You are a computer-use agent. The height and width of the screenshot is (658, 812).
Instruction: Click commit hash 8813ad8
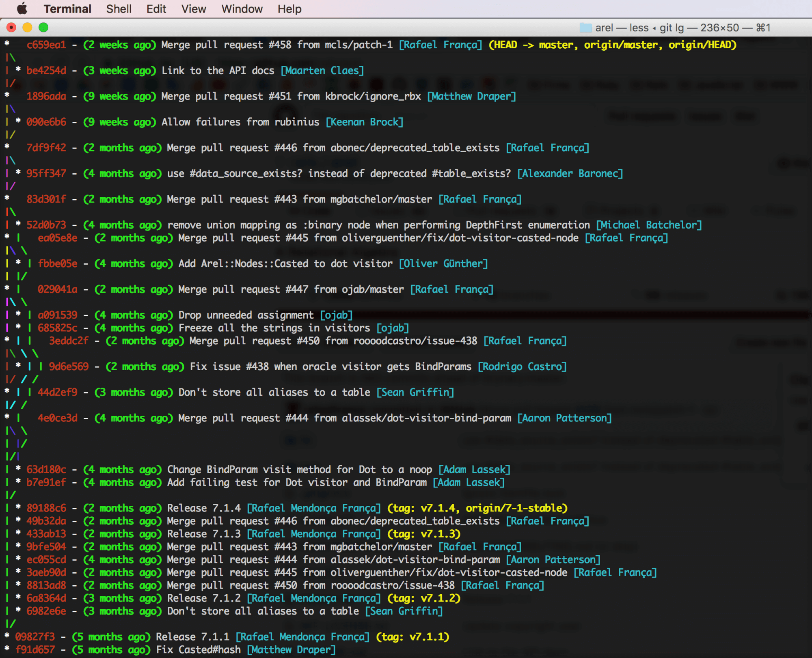pyautogui.click(x=46, y=585)
